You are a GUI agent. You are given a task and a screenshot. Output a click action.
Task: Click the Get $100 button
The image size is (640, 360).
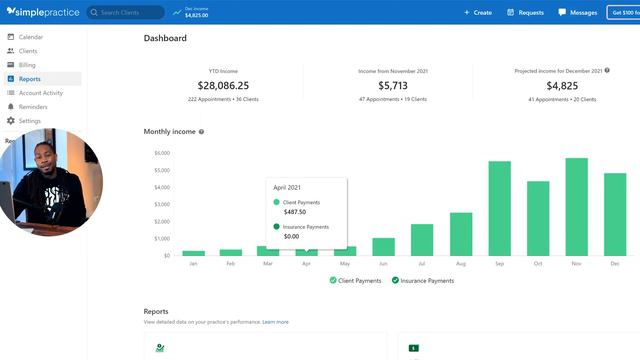(x=623, y=12)
